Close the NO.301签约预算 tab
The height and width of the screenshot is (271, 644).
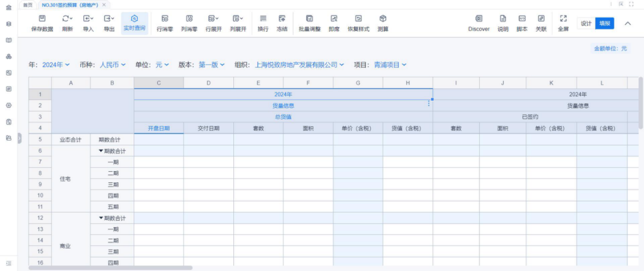[104, 5]
